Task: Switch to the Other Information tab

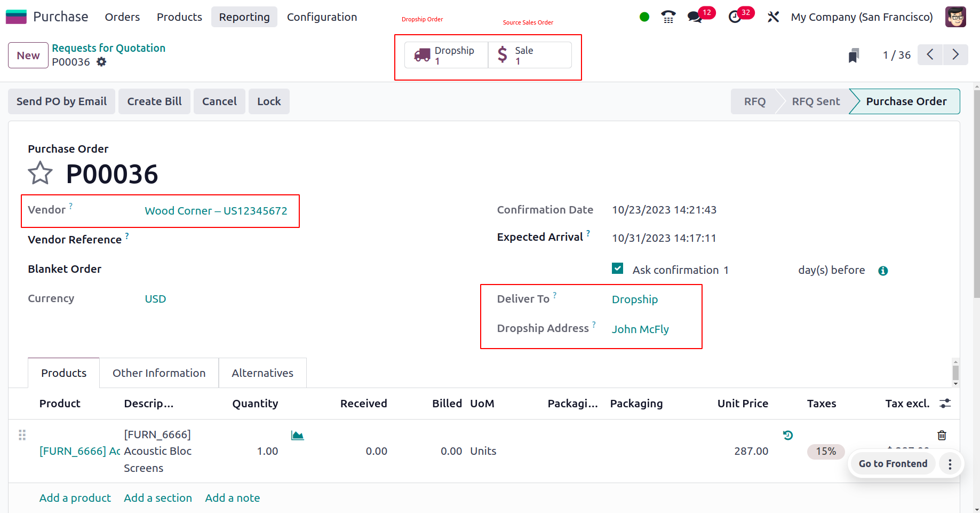Action: 158,373
